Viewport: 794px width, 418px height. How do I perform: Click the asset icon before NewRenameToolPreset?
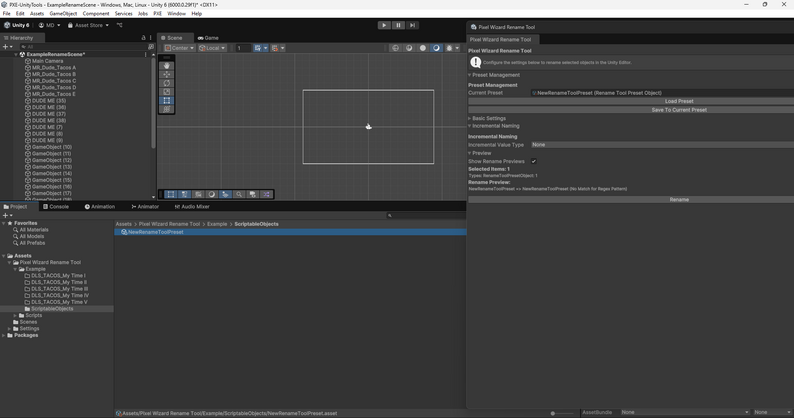(x=124, y=232)
